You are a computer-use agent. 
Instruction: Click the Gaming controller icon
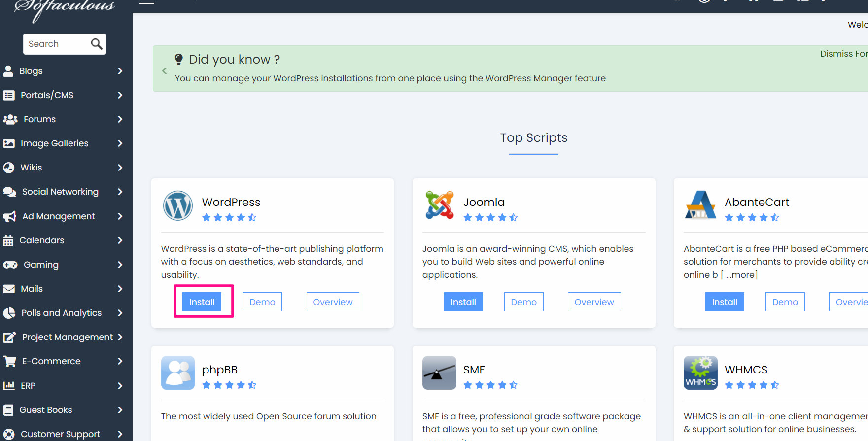[10, 265]
